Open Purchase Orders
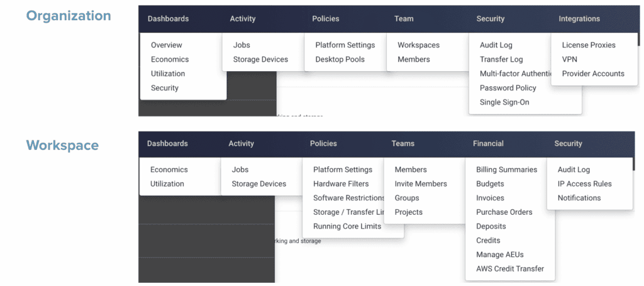Screen dimensions: 644x286 (504, 212)
